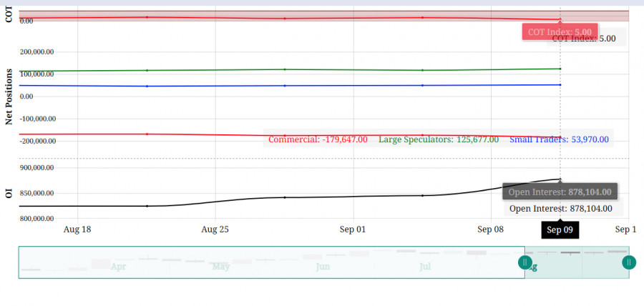Click the right range slider handle

click(629, 262)
